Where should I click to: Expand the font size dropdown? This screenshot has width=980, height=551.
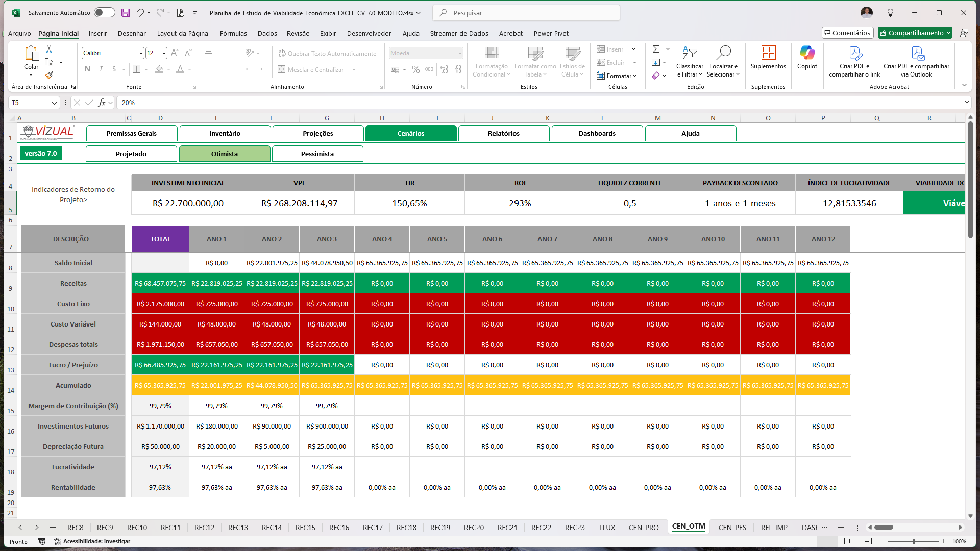[x=164, y=53]
